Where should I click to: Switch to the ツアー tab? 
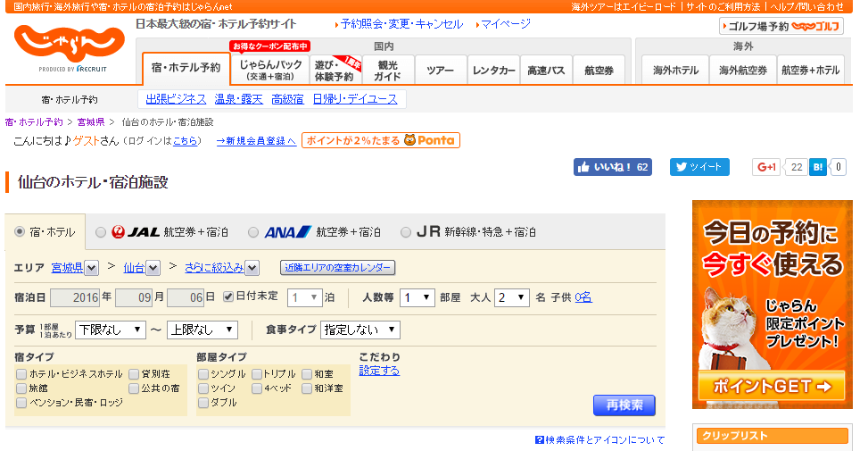(x=441, y=70)
